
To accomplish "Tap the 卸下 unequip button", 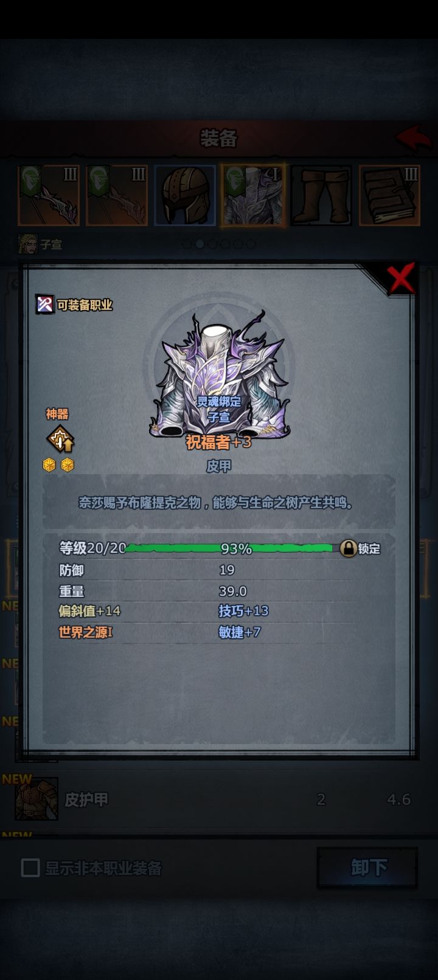I will tap(367, 868).
